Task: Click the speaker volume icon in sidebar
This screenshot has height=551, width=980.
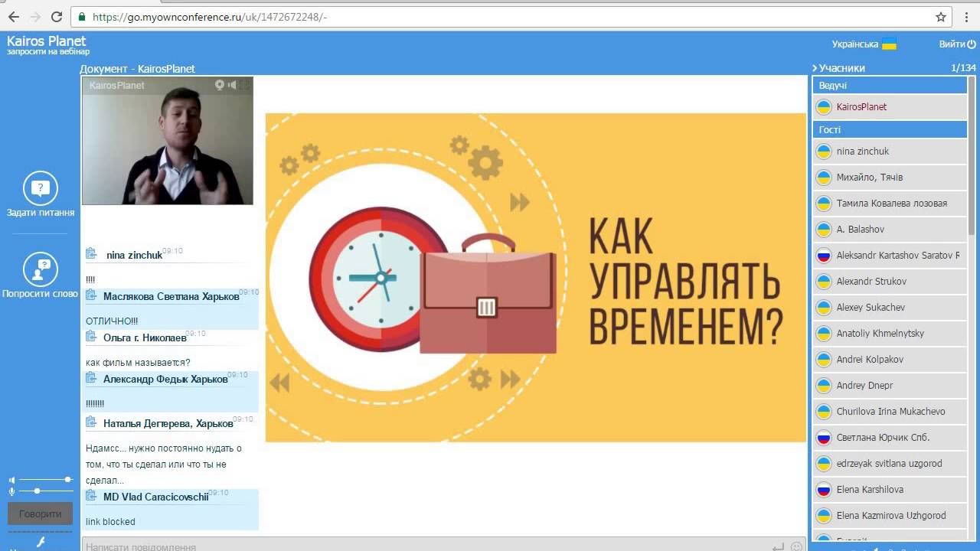Action: pos(11,480)
